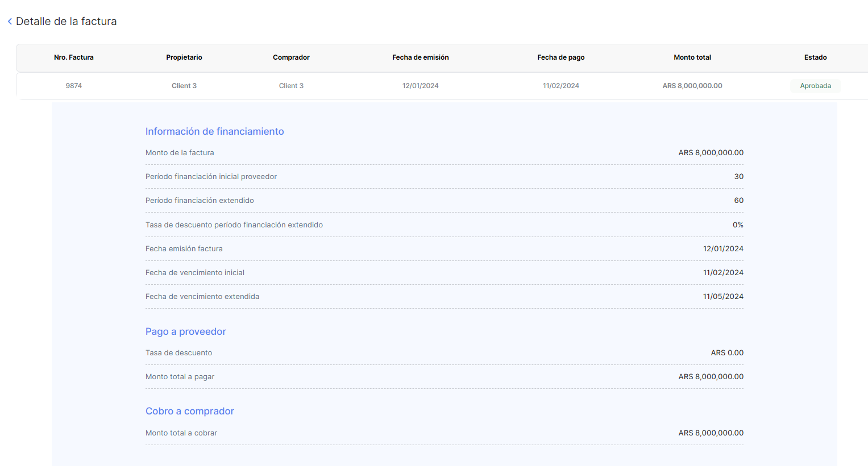The height and width of the screenshot is (469, 868).
Task: Click the Aprobada status badge
Action: tap(815, 86)
